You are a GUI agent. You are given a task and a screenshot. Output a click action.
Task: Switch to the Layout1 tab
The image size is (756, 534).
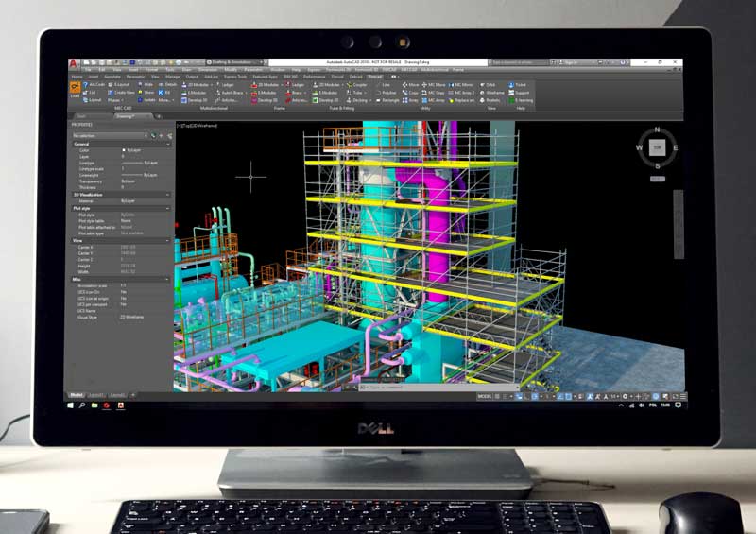[x=96, y=395]
